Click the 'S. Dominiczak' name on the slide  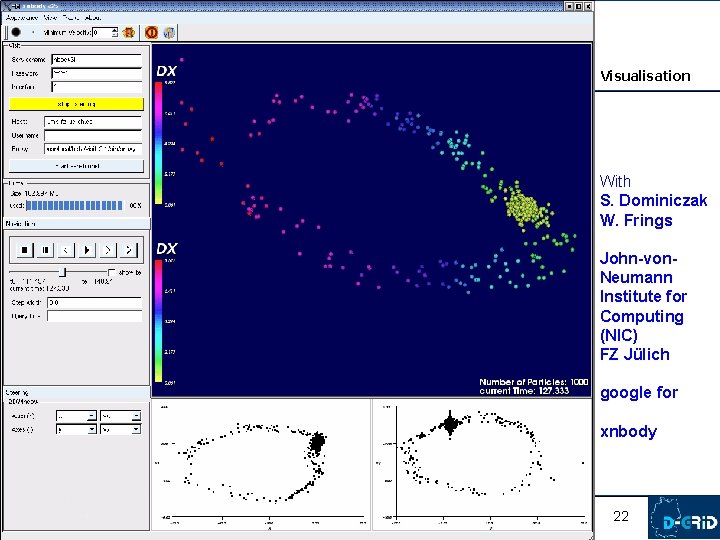[653, 200]
